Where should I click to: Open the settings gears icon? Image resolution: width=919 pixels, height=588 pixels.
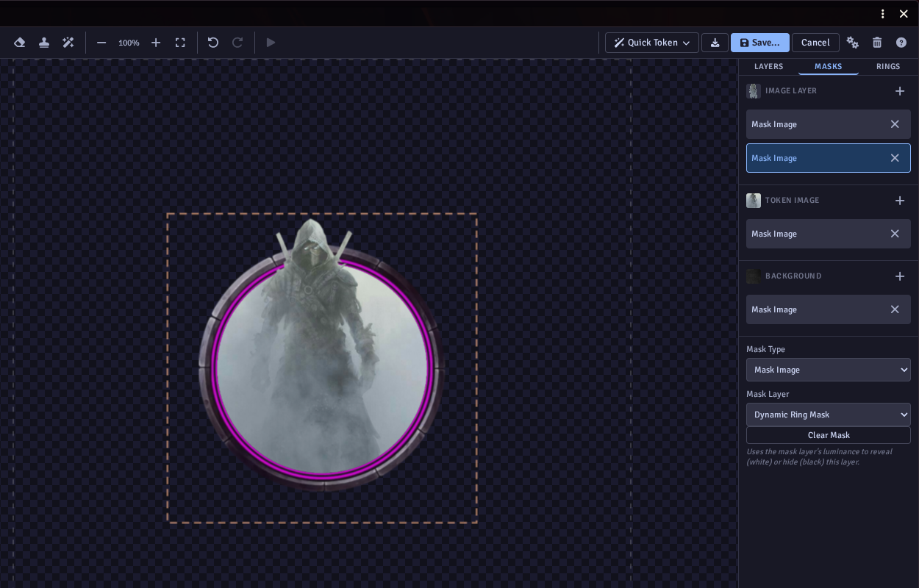853,43
